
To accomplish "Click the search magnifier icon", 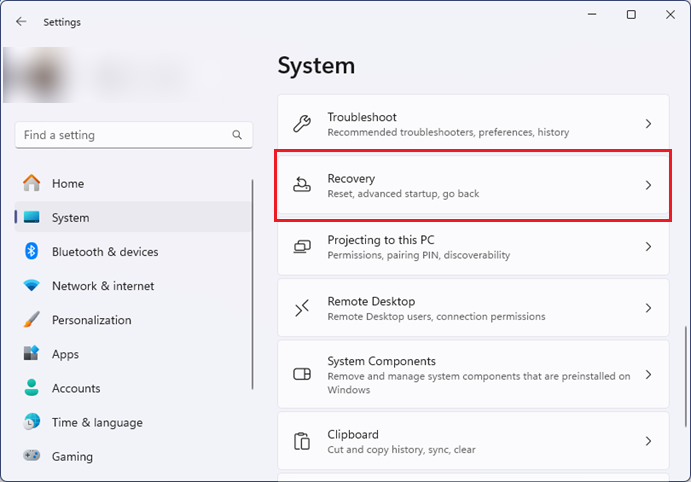I will tap(237, 135).
